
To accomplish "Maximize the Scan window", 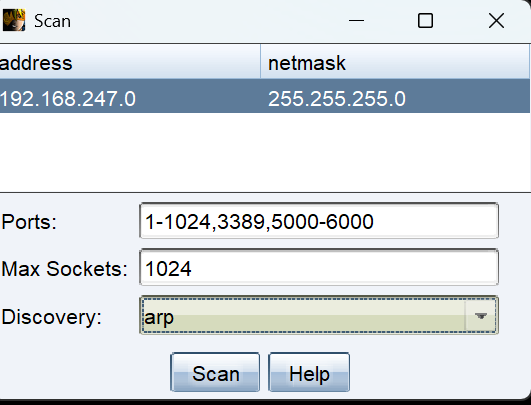I will coord(425,21).
